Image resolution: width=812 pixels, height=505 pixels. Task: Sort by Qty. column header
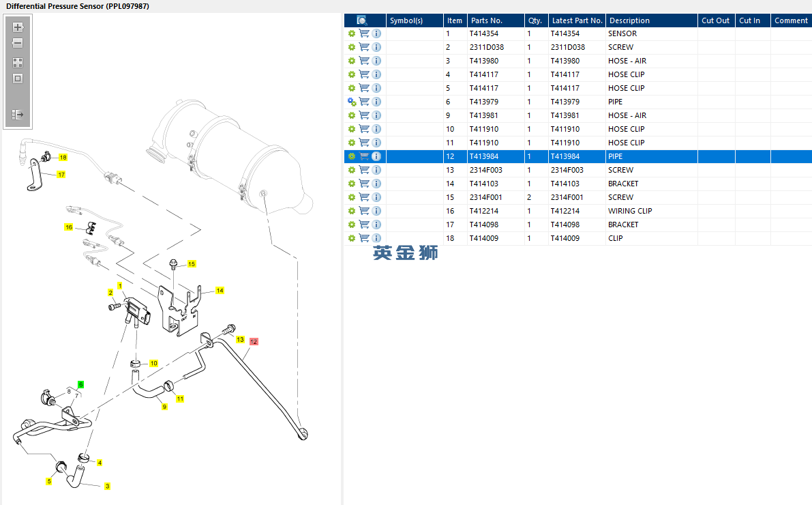coord(537,20)
